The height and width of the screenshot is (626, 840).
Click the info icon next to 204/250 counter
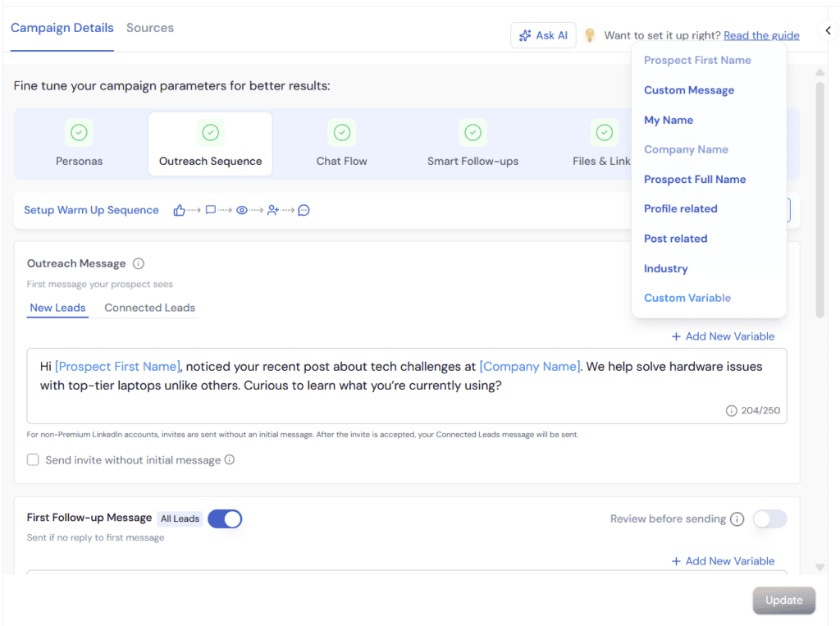(x=731, y=410)
